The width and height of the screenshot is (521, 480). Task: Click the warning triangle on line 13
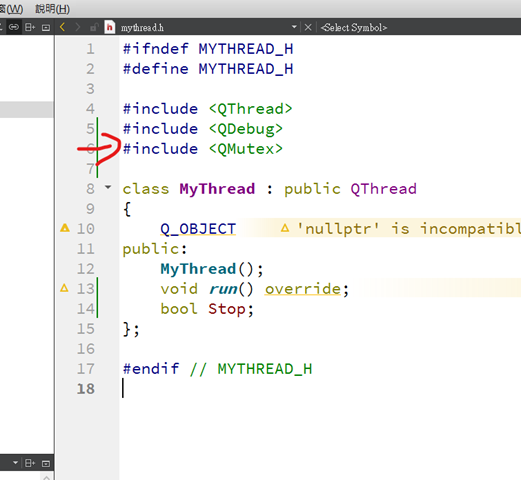[x=64, y=288]
